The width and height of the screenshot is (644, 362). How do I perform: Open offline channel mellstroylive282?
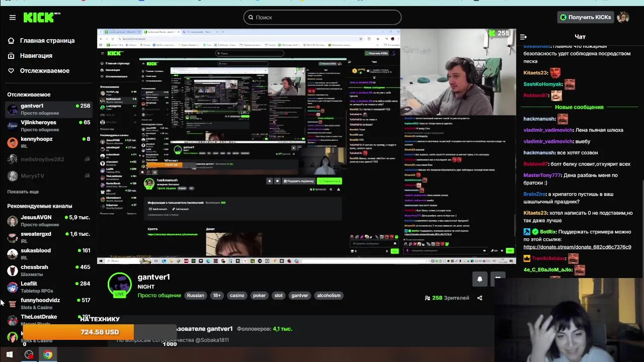point(48,159)
